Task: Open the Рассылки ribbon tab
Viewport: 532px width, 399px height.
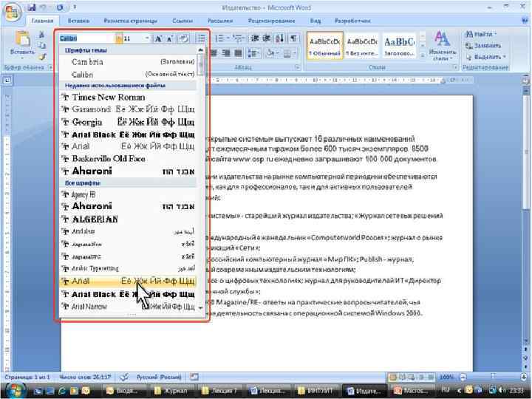Action: coord(220,21)
